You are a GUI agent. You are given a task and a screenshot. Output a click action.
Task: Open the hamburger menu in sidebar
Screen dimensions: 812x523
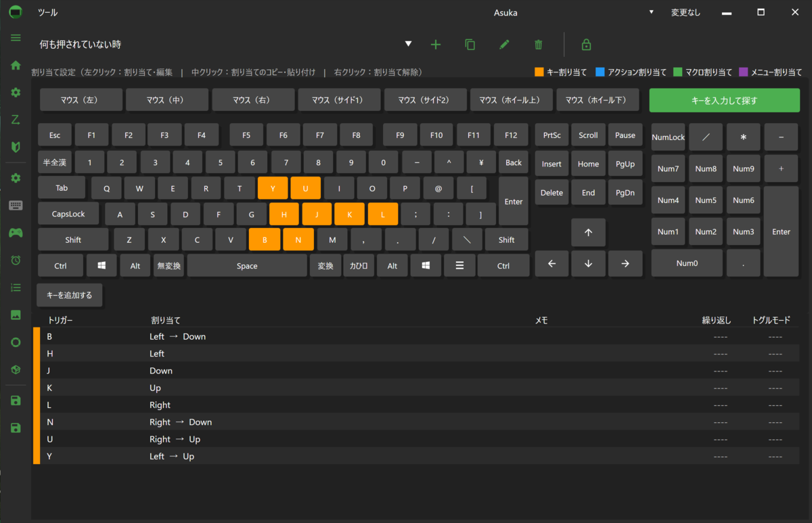tap(16, 37)
